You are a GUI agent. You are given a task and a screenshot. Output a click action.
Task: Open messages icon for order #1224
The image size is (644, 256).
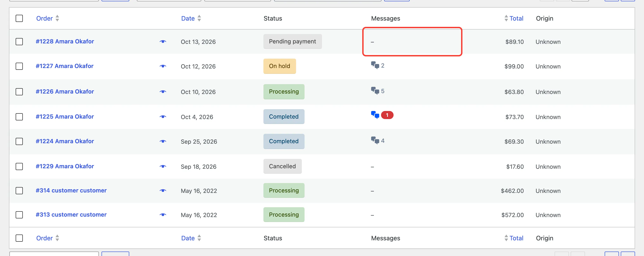click(x=375, y=140)
